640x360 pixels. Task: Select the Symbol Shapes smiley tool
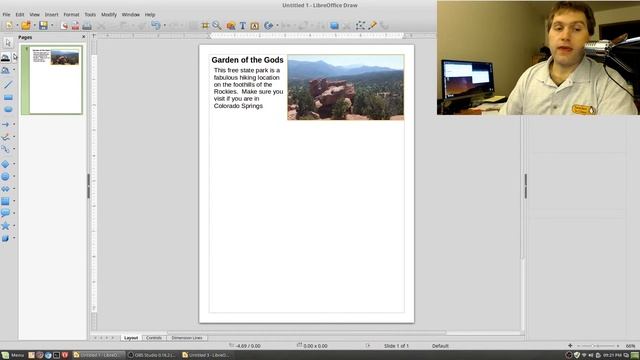click(x=5, y=176)
